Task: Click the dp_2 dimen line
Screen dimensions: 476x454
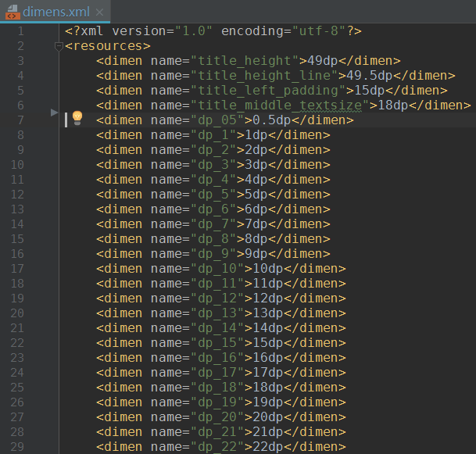Action: coord(213,150)
